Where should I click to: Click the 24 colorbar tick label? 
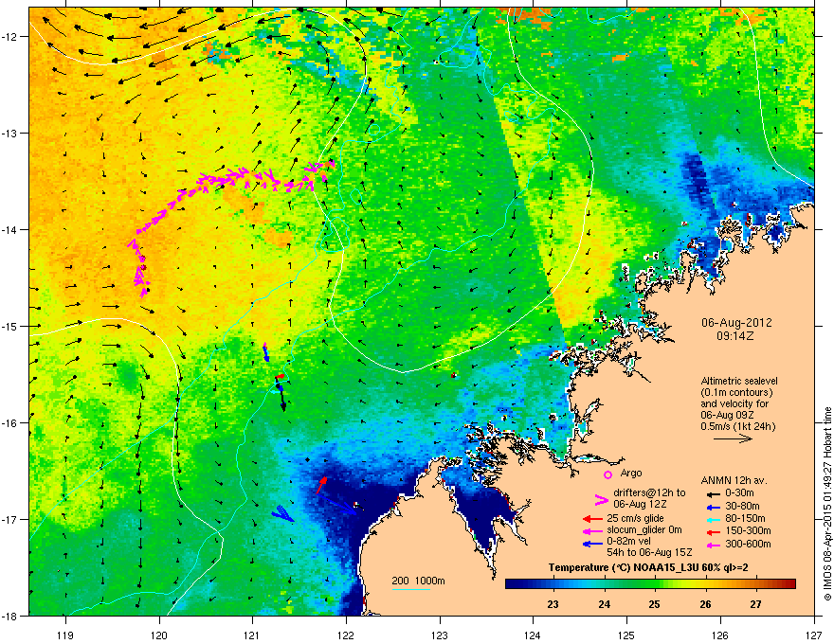click(604, 604)
